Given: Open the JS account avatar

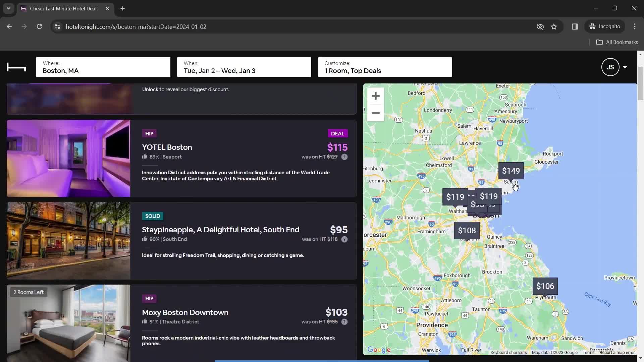Looking at the screenshot, I should pyautogui.click(x=610, y=67).
